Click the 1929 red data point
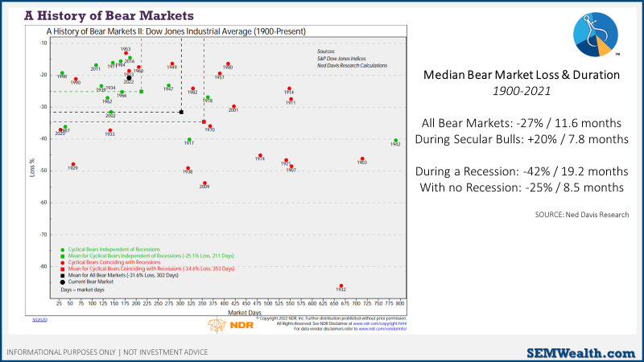 [73, 165]
